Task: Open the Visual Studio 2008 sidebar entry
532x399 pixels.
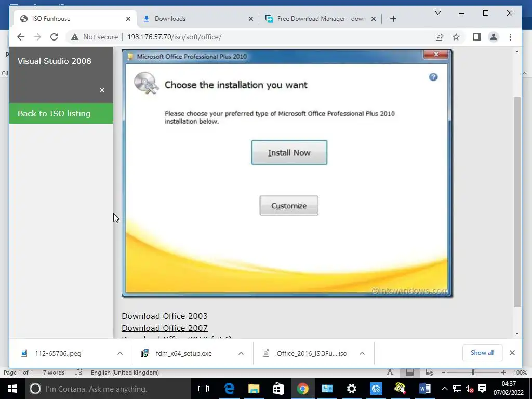Action: click(x=54, y=61)
